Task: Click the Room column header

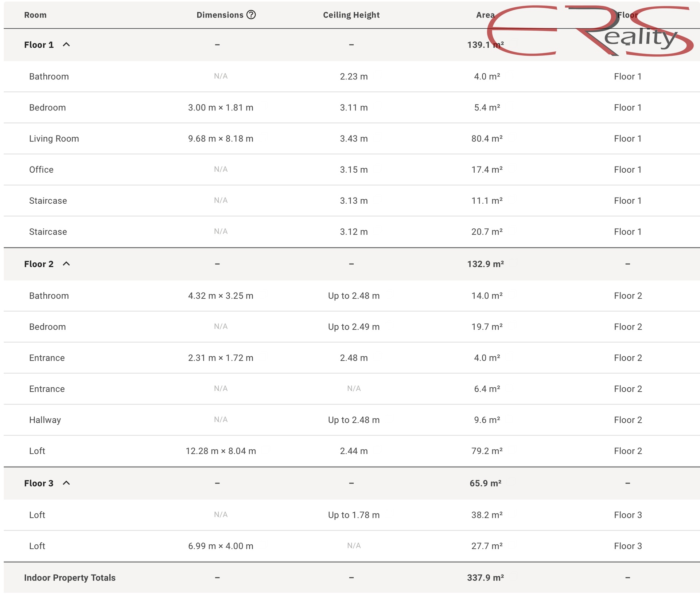Action: click(x=35, y=15)
